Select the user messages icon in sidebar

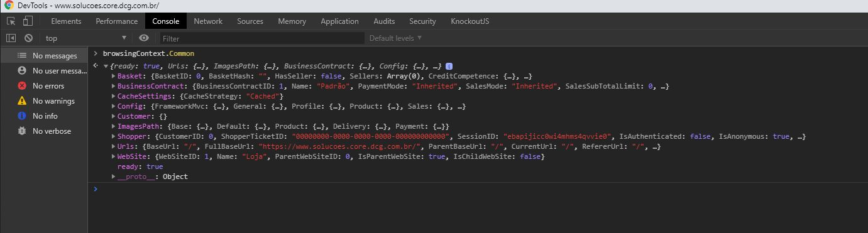[x=22, y=71]
